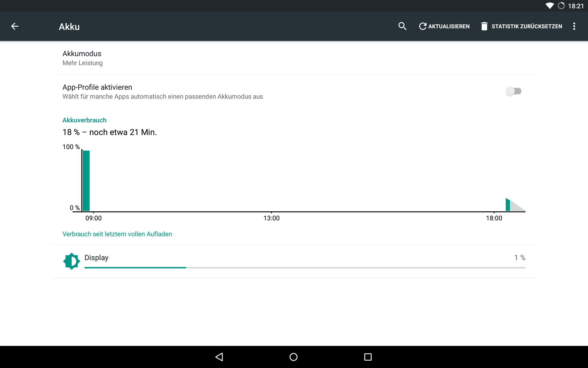Tap the 1 % value for Display
The height and width of the screenshot is (368, 588).
coord(520,258)
